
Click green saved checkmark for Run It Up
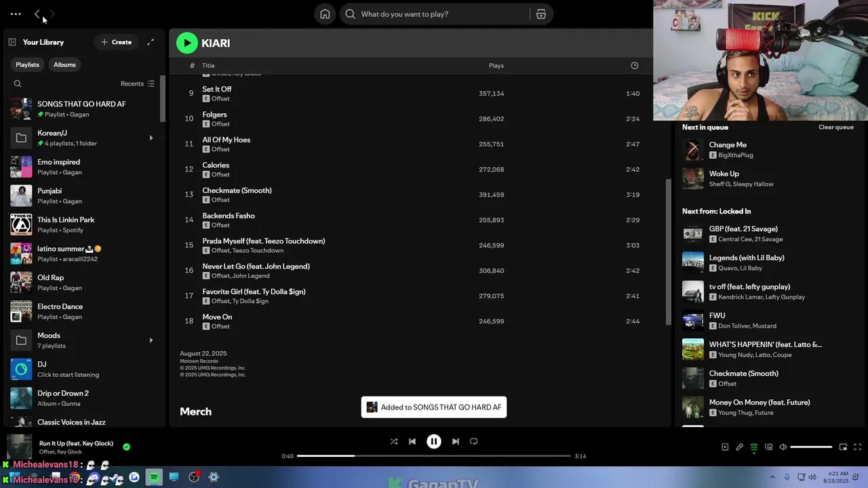click(126, 447)
